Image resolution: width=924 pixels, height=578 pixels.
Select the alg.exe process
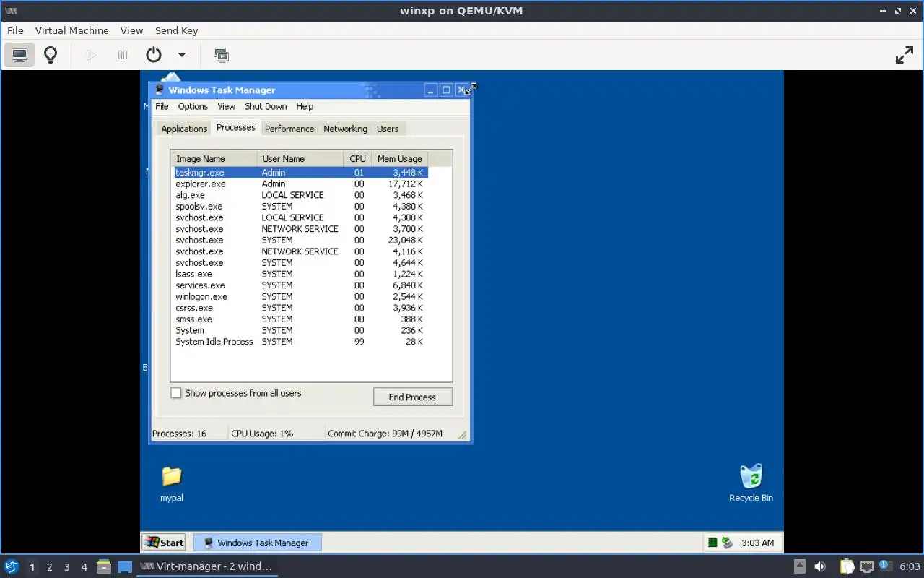(x=300, y=195)
